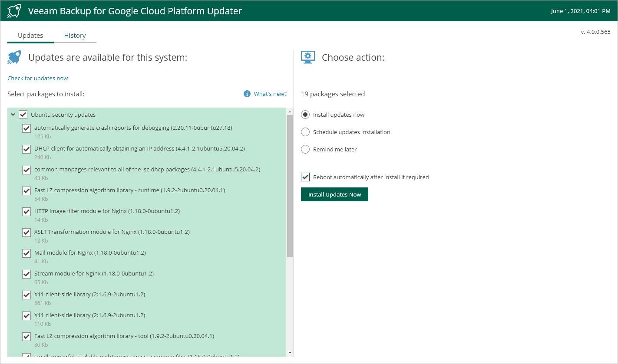This screenshot has width=618, height=364.
Task: Click 240 Kb size under DHCP client
Action: 43,157
